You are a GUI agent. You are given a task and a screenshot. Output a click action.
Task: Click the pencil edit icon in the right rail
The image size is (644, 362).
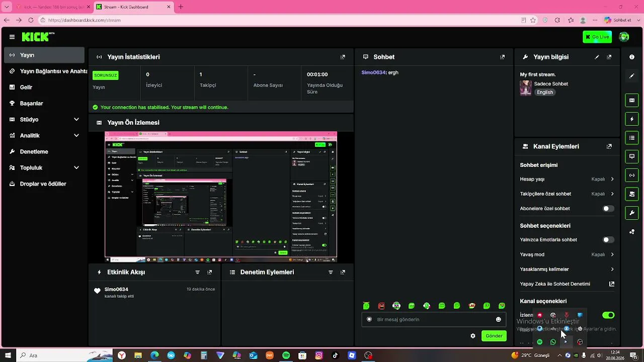(632, 76)
